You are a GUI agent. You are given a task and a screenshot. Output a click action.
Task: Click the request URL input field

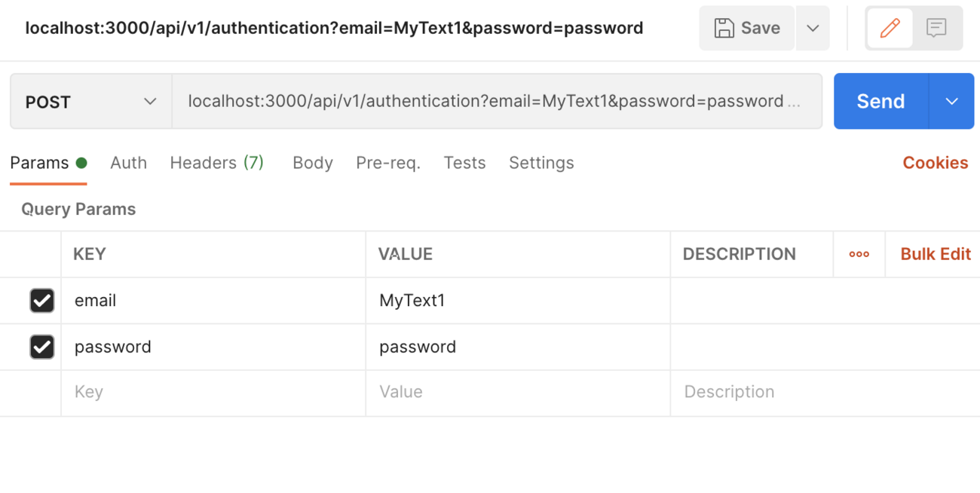pyautogui.click(x=497, y=102)
